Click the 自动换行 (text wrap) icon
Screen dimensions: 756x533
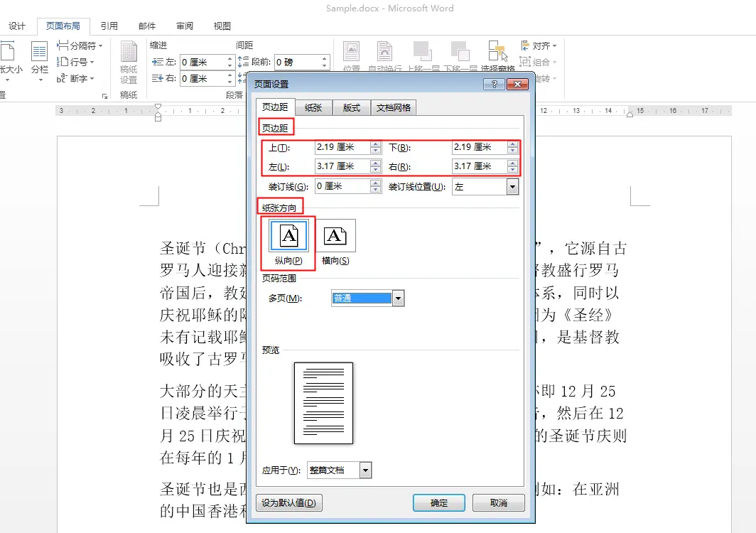pos(384,53)
